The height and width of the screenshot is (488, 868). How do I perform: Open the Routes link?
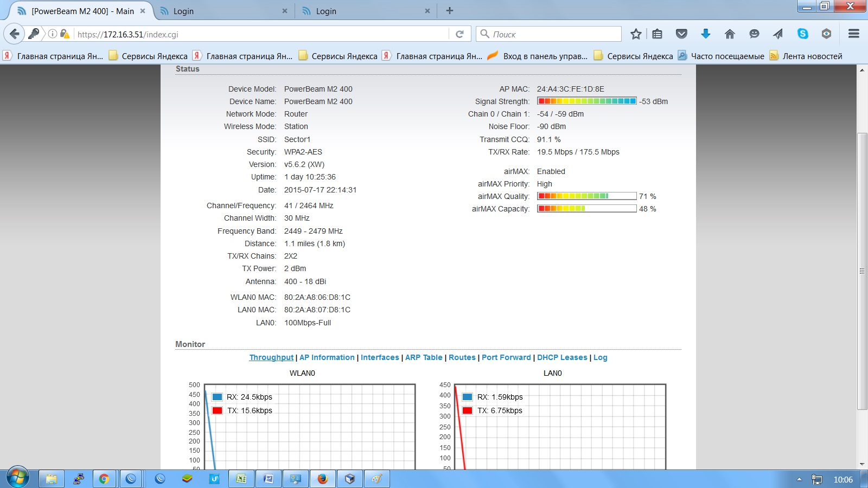point(462,357)
